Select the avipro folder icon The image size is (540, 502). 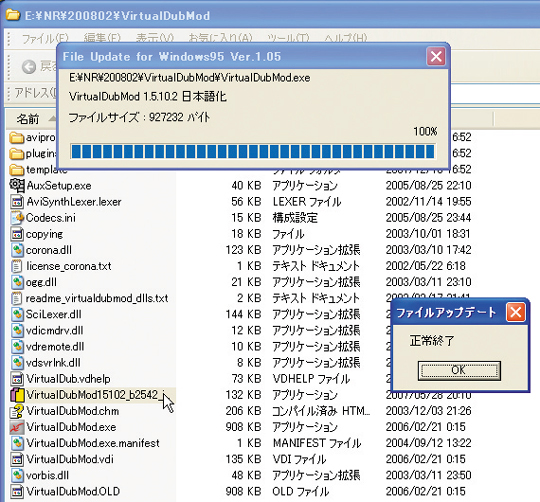coord(17,137)
